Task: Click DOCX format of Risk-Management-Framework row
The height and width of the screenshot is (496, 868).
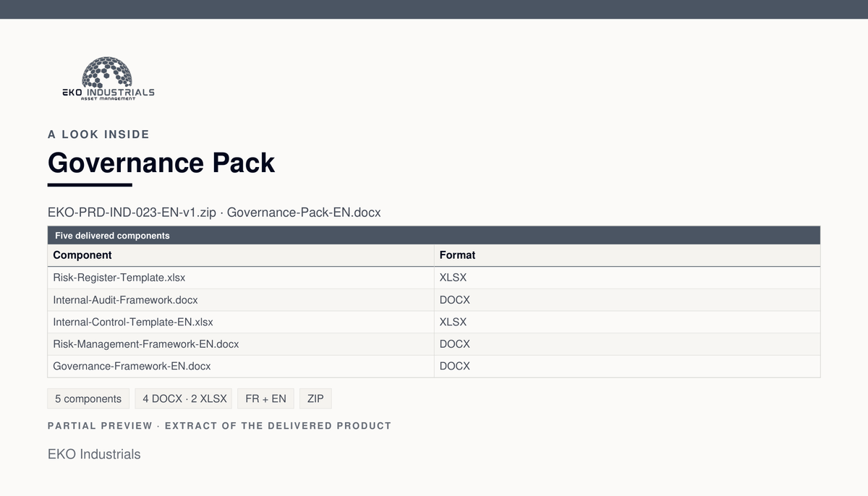Action: pyautogui.click(x=627, y=344)
